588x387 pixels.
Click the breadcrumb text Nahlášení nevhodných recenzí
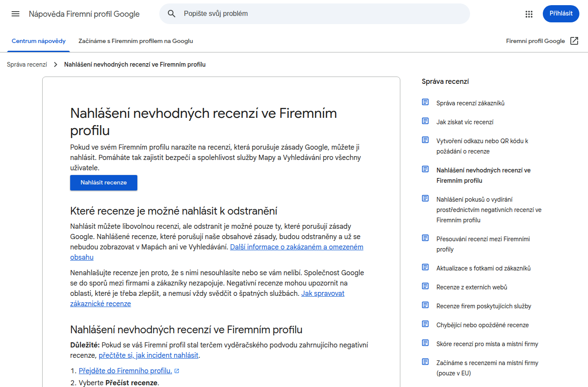[x=135, y=64]
